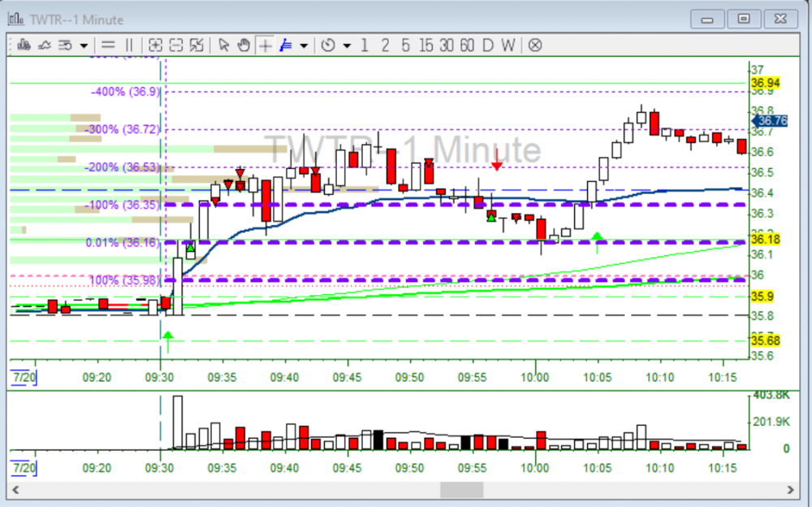
Task: Expand the dropdown next to the list icon
Action: pyautogui.click(x=83, y=45)
